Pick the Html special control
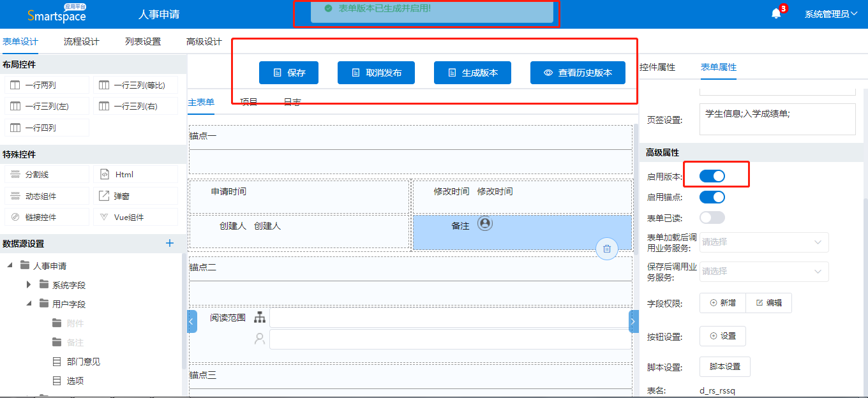Image resolution: width=868 pixels, height=398 pixels. [135, 174]
